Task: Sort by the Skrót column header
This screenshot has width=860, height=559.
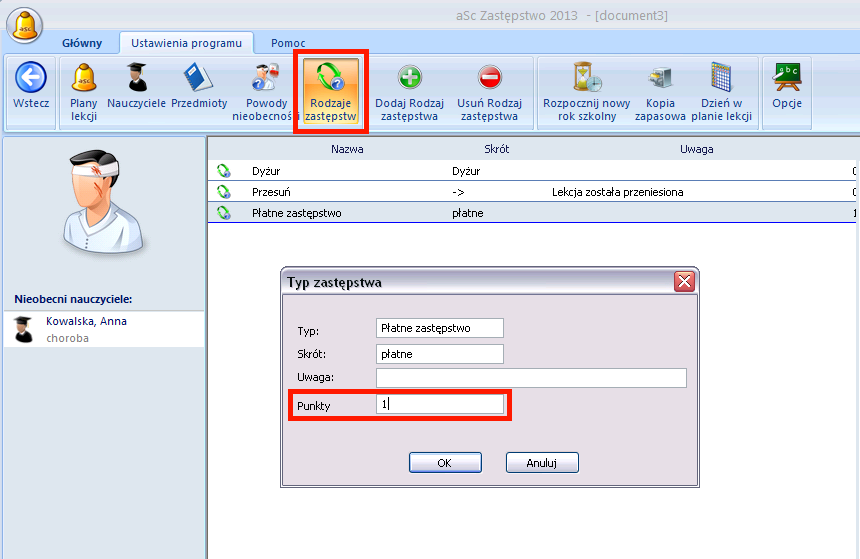Action: [x=496, y=149]
